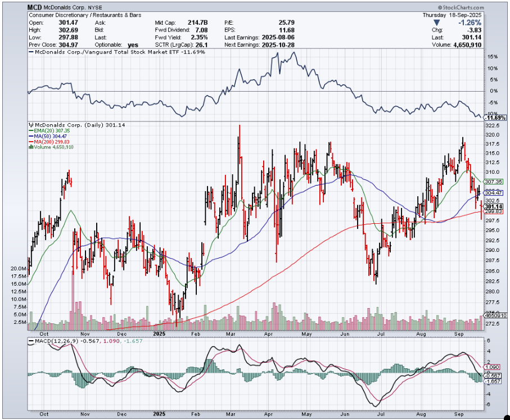
Task: Click the candlestick icon beside McDonalds Corp. (Daily)
Action: 31,125
